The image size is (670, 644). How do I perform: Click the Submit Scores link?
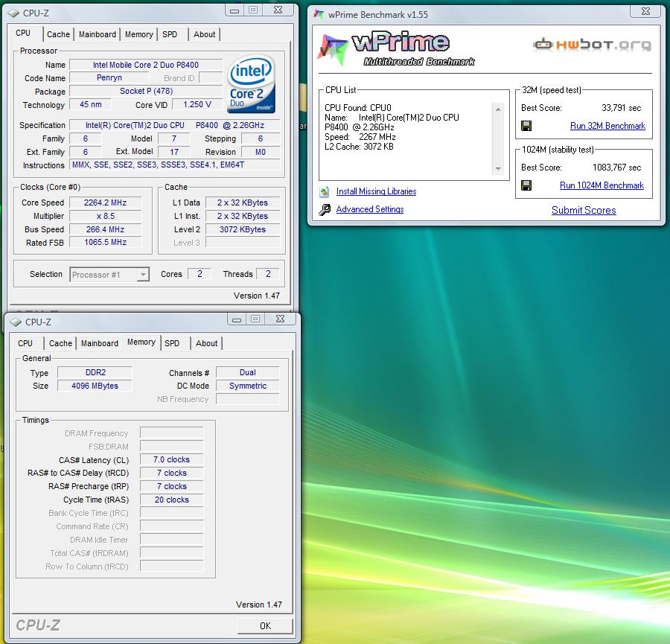click(x=584, y=210)
